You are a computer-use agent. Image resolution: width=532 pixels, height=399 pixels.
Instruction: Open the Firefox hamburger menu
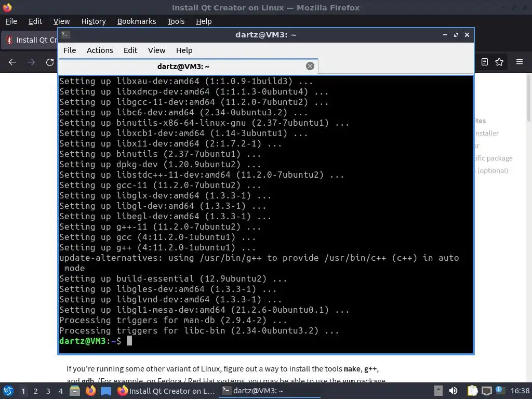(x=520, y=62)
